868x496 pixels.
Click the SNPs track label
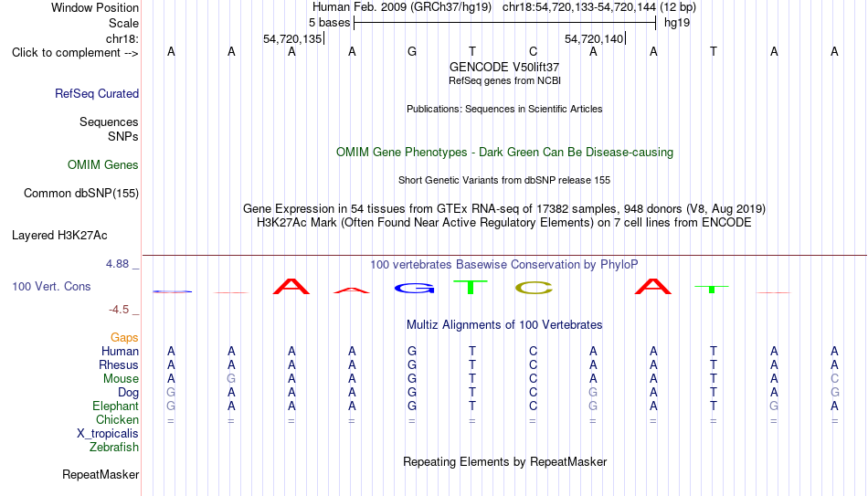click(123, 136)
